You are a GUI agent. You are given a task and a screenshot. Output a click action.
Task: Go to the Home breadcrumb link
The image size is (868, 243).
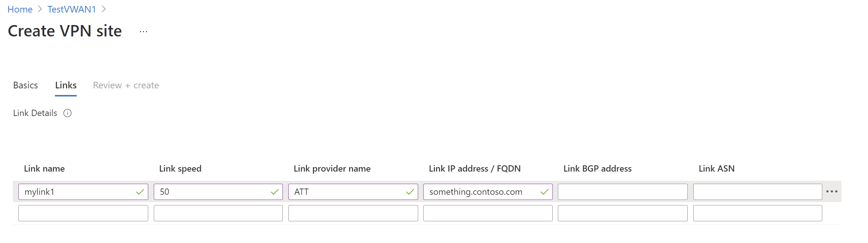20,9
